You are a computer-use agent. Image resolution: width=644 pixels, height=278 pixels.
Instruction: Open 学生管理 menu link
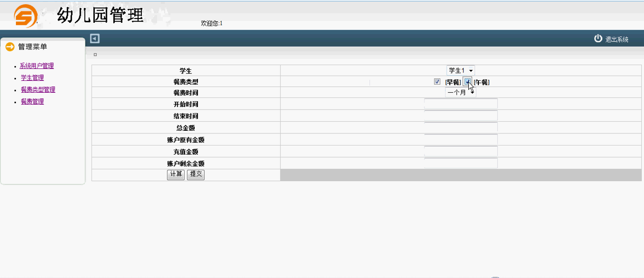click(32, 78)
